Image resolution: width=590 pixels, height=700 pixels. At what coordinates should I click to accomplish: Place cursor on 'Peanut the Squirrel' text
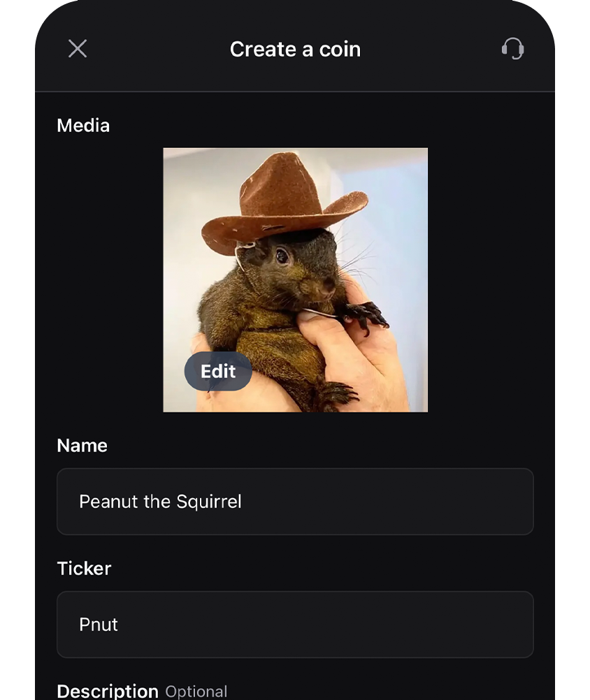160,502
